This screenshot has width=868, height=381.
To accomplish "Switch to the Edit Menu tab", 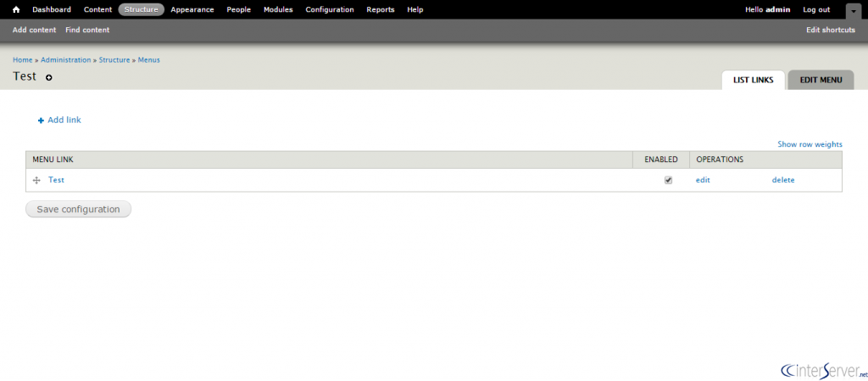I will tap(821, 80).
